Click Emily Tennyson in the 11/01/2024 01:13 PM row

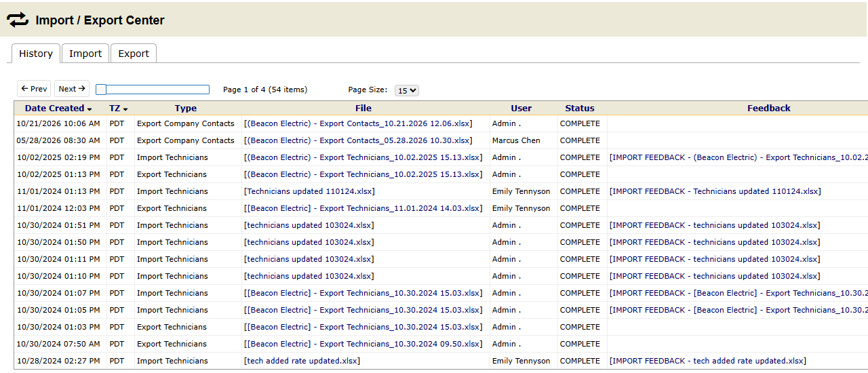tap(523, 191)
